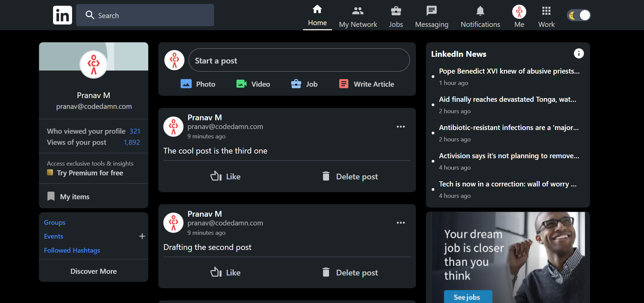The width and height of the screenshot is (644, 303).
Task: Open the Work apps grid menu
Action: point(546,17)
